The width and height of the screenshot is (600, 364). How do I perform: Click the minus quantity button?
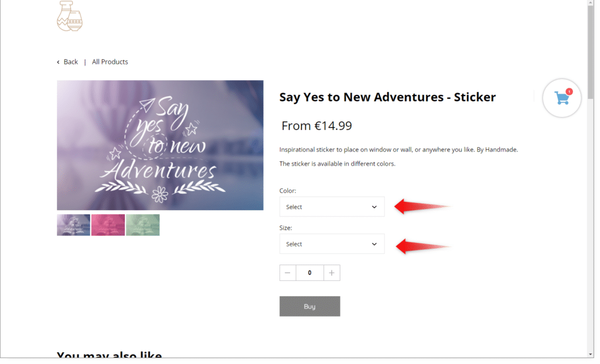click(x=288, y=273)
